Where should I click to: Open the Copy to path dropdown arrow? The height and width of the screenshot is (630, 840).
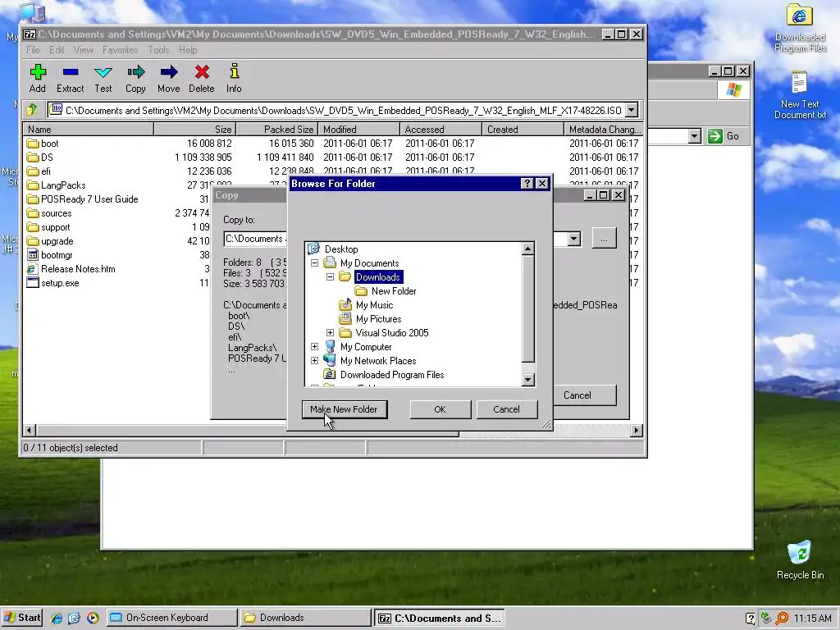pos(573,239)
